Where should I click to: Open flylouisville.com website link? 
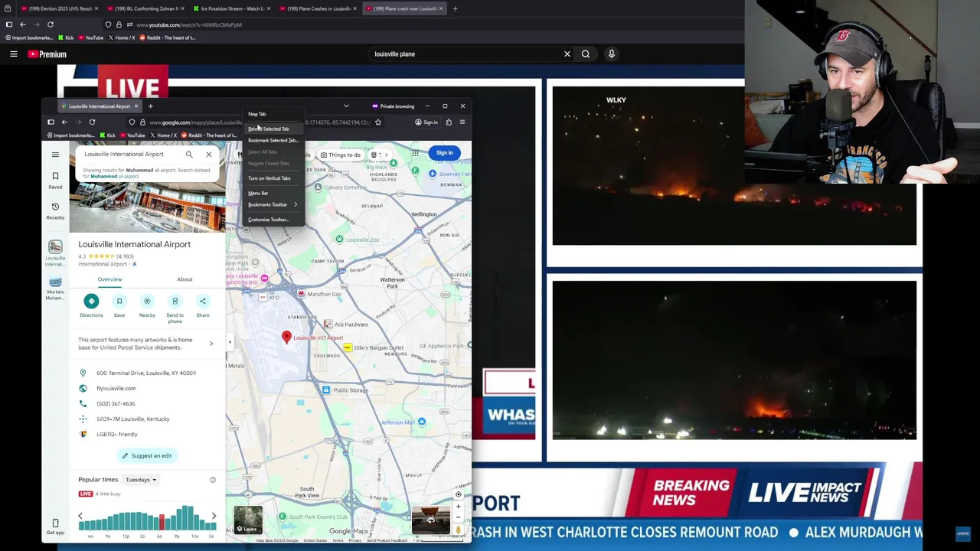pos(116,388)
